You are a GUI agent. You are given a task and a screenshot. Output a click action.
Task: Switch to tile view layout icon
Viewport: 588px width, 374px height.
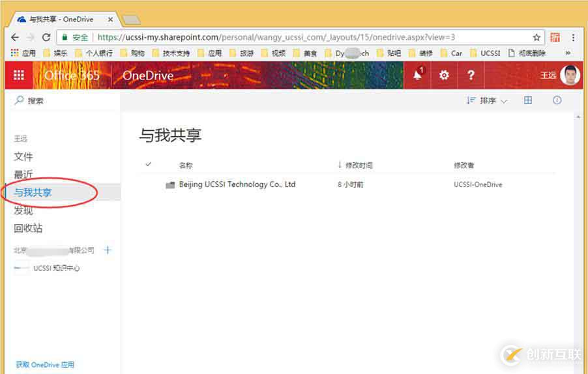[528, 100]
